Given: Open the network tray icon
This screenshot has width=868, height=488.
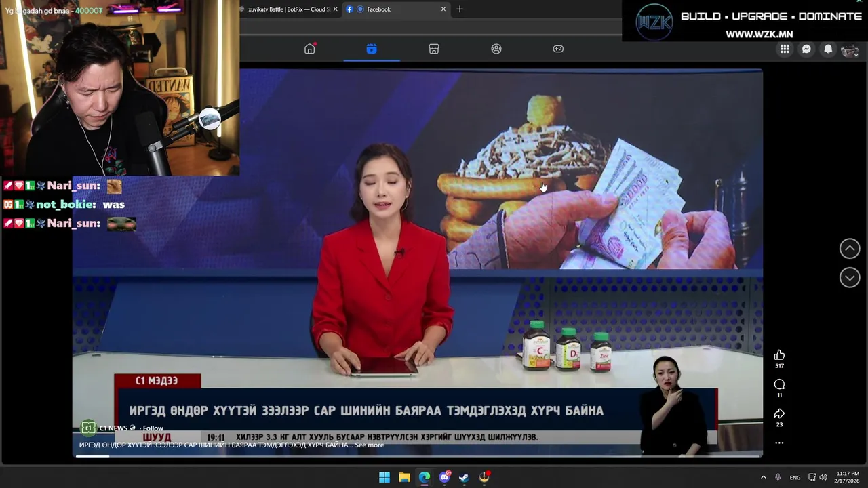Looking at the screenshot, I should pyautogui.click(x=812, y=477).
